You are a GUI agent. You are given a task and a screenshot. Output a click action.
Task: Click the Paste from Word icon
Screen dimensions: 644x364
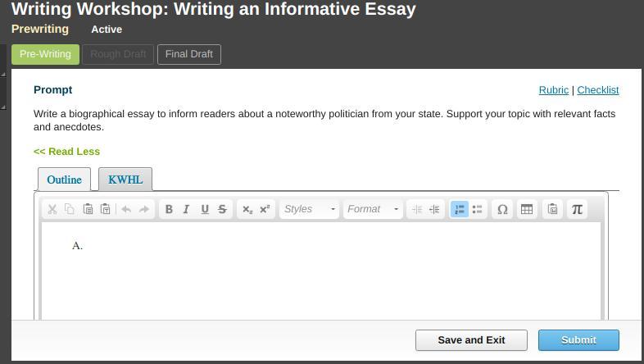click(x=552, y=209)
